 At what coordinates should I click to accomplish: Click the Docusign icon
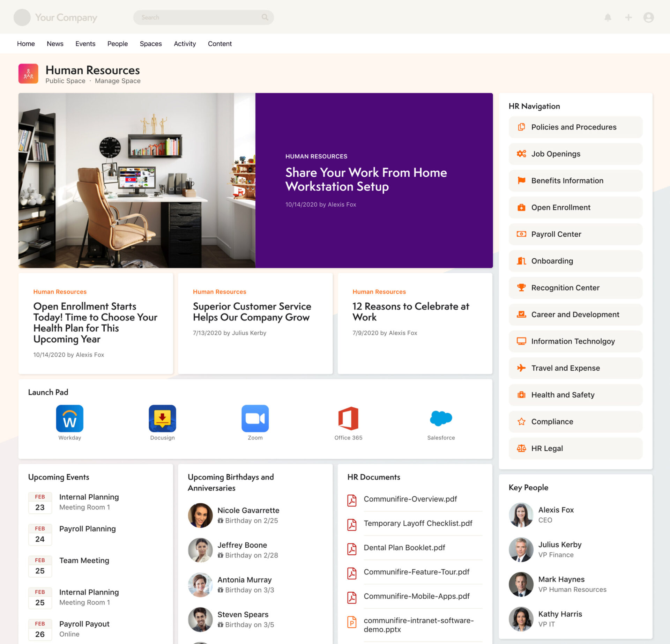coord(162,419)
